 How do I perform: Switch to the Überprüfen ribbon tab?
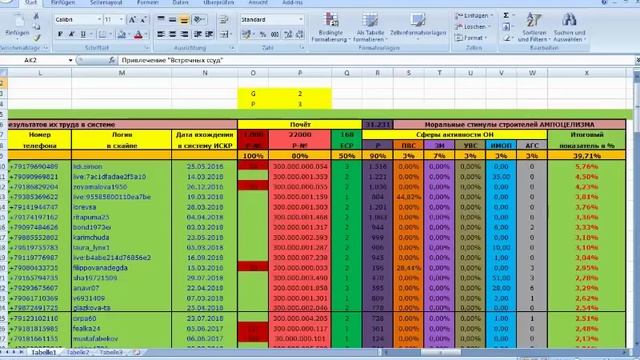pyautogui.click(x=219, y=2)
